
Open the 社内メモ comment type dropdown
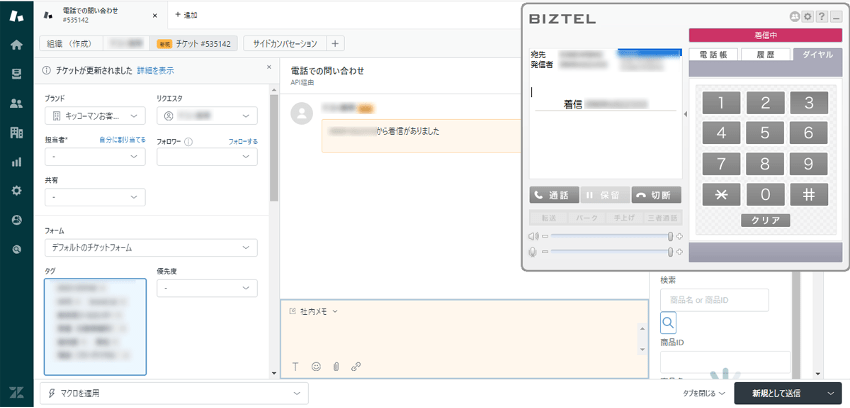point(313,312)
